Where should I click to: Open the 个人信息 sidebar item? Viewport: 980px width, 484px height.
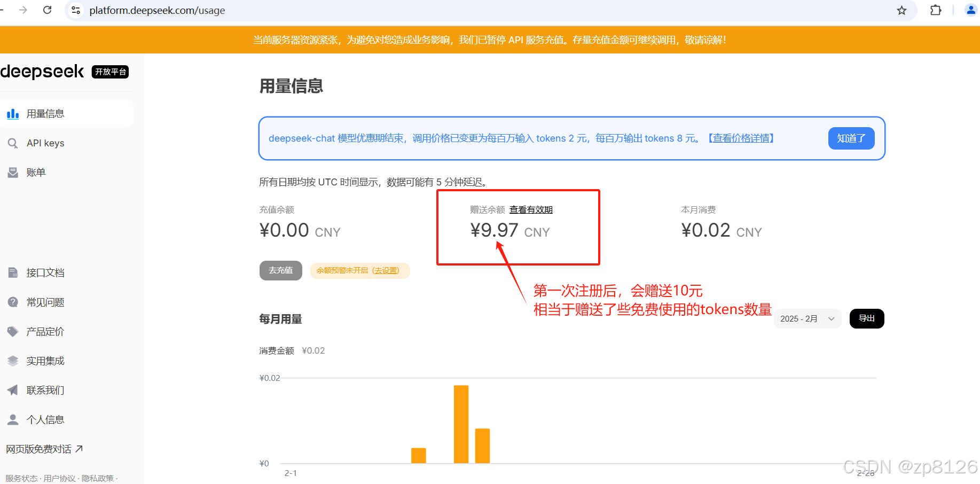coord(67,420)
